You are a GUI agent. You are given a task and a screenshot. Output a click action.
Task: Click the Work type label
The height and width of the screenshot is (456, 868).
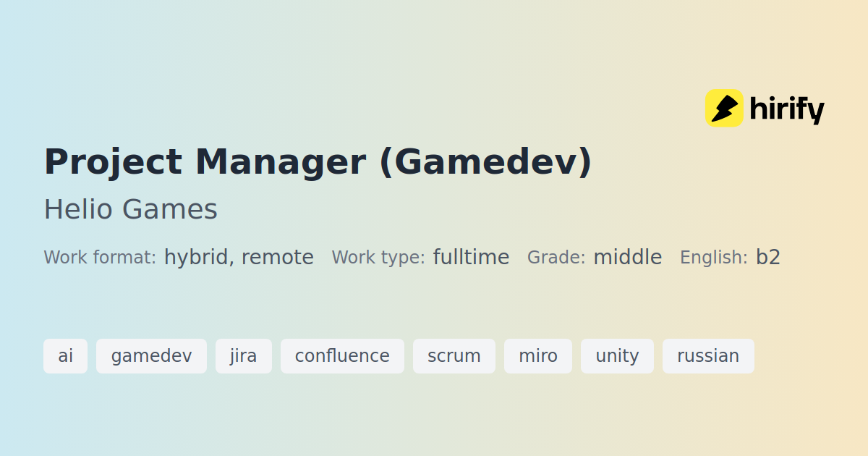378,258
